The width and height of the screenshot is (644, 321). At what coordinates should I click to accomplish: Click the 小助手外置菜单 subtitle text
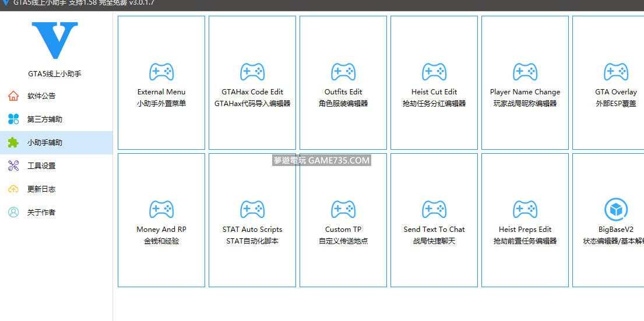161,104
